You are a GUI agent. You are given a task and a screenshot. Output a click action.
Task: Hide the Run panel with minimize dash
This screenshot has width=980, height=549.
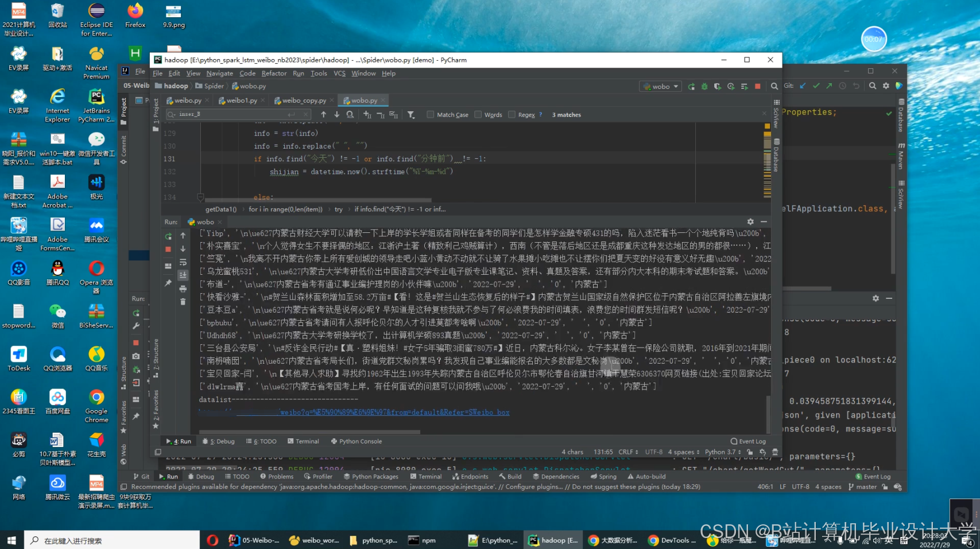pos(764,221)
